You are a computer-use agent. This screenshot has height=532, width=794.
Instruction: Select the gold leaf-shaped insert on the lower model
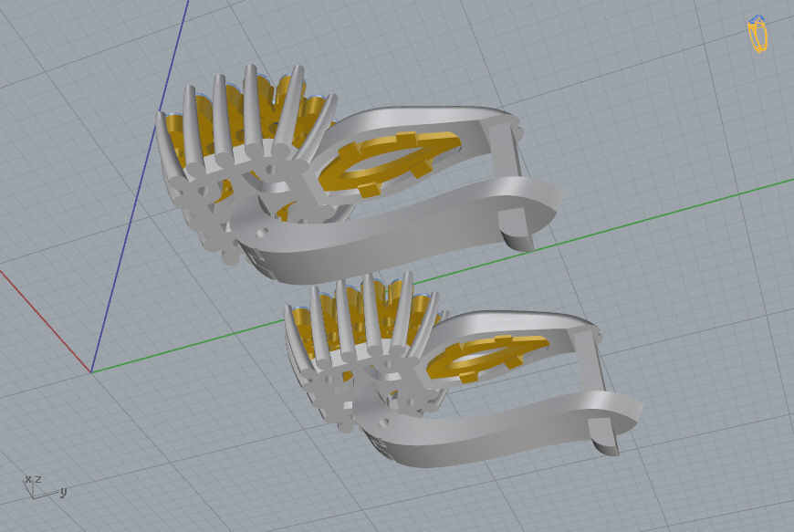(x=487, y=358)
